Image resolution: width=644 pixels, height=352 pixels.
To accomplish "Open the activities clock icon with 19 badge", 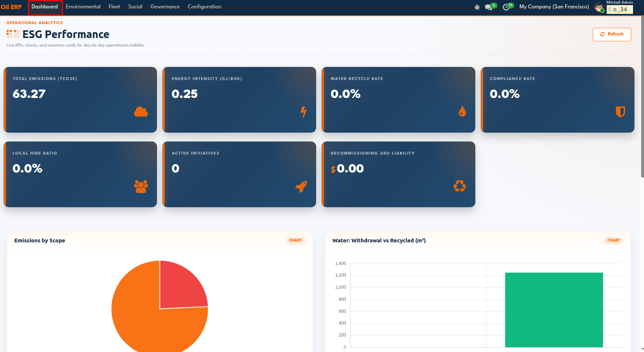I will pos(508,7).
